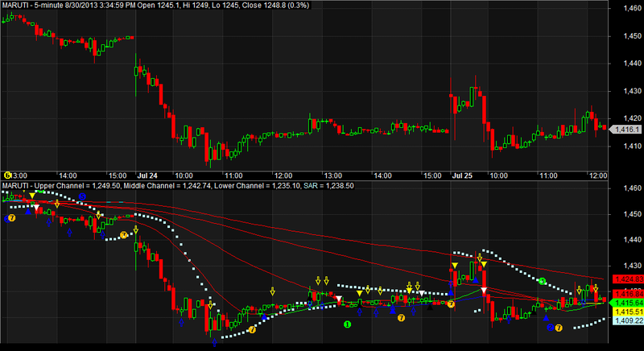Select the blue circled 5 marker in lower pane
644x351 pixels.
coord(82,196)
